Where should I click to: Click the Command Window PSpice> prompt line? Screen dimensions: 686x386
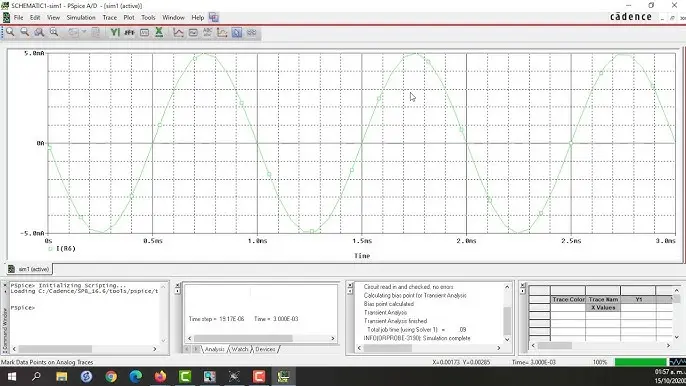[23, 308]
